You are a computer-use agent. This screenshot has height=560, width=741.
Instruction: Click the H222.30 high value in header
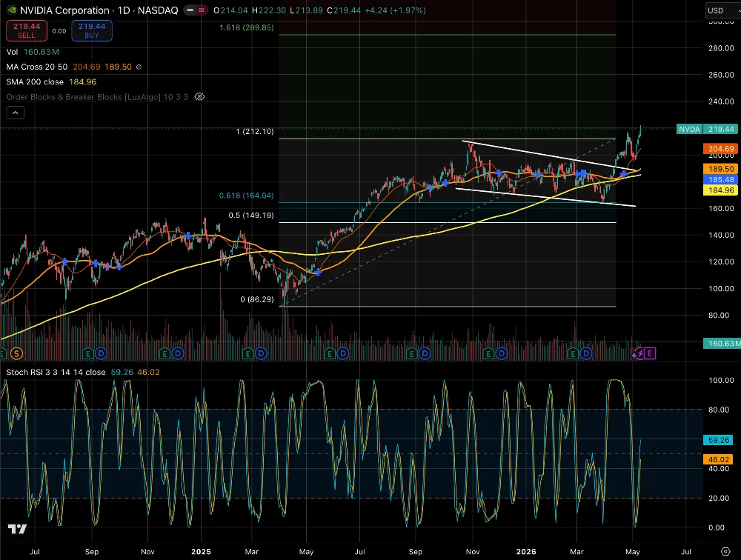click(269, 10)
